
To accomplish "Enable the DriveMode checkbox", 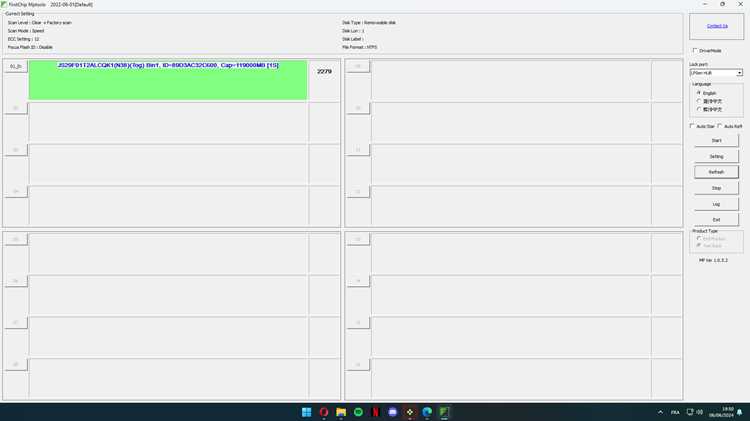I will pos(695,50).
